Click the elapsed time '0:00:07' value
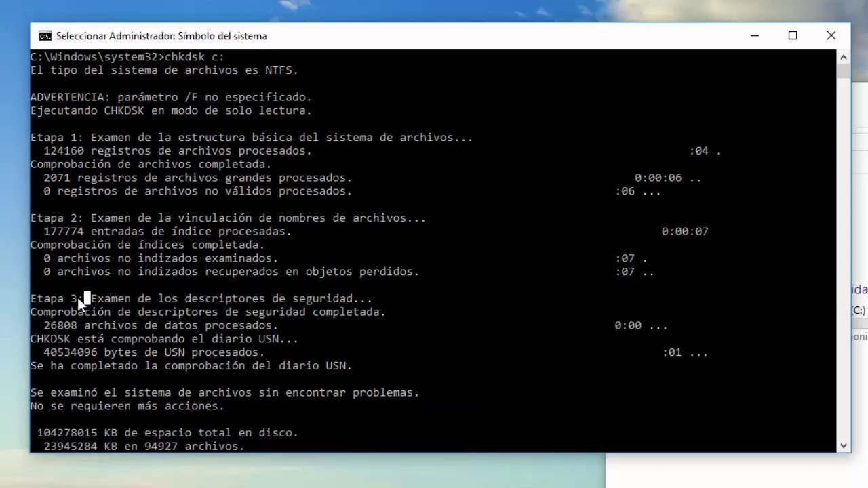The width and height of the screenshot is (868, 488). (x=685, y=231)
